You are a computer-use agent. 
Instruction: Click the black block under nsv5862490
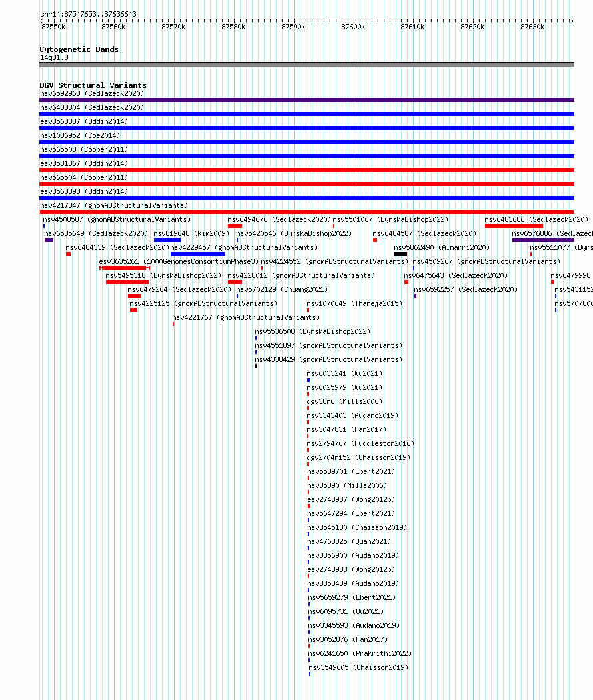400,254
